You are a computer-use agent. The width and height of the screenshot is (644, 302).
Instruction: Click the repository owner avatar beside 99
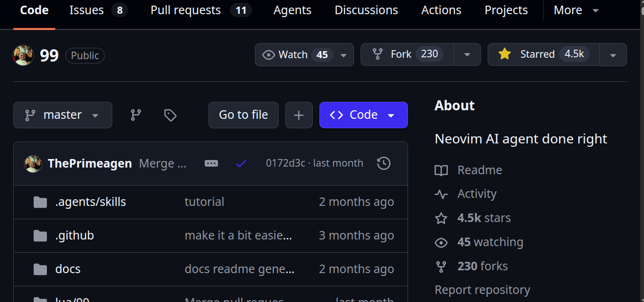[x=23, y=55]
